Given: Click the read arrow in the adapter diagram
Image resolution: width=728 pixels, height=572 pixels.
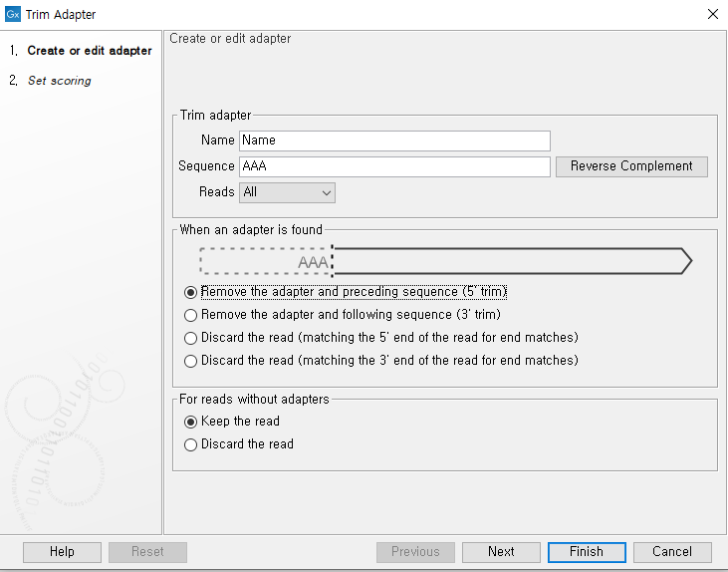Looking at the screenshot, I should 513,261.
